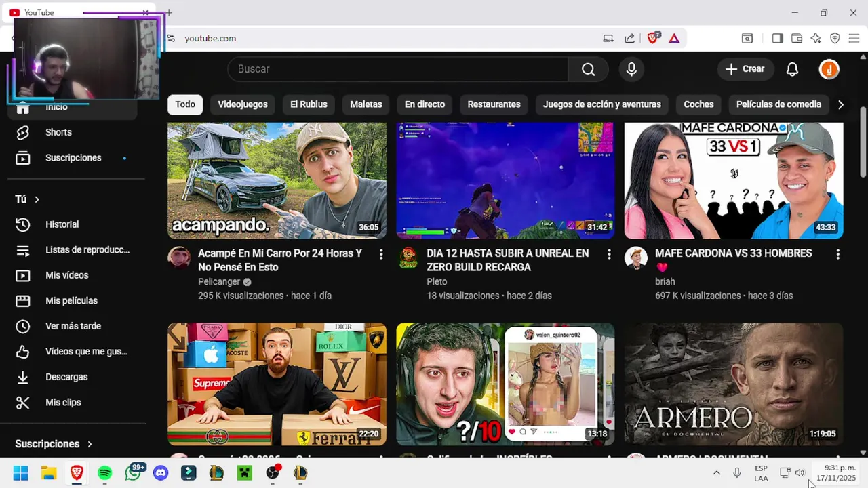Screen dimensions: 868x488
Task: Open browser hamburger menu
Action: coord(854,39)
